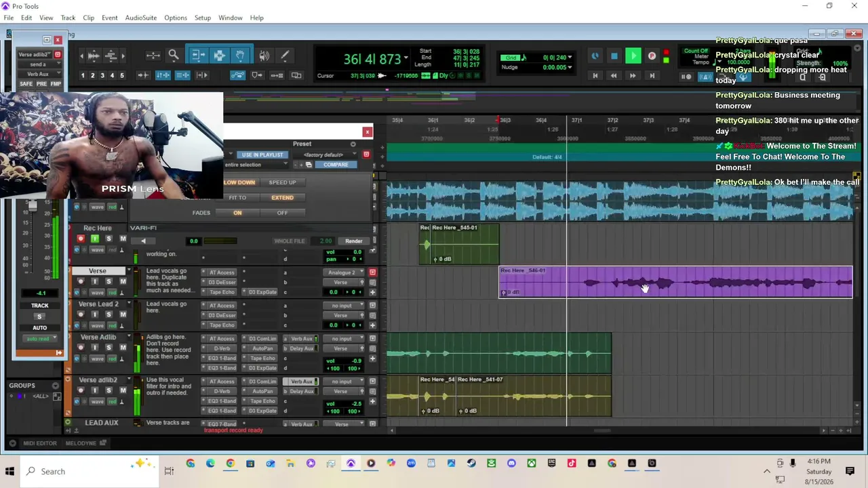
Task: Open the Track menu
Action: click(68, 18)
